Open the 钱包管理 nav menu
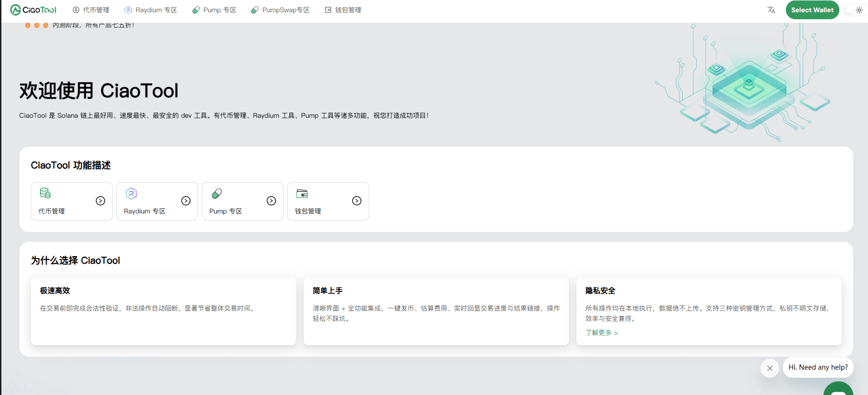The width and height of the screenshot is (868, 395). pos(343,10)
